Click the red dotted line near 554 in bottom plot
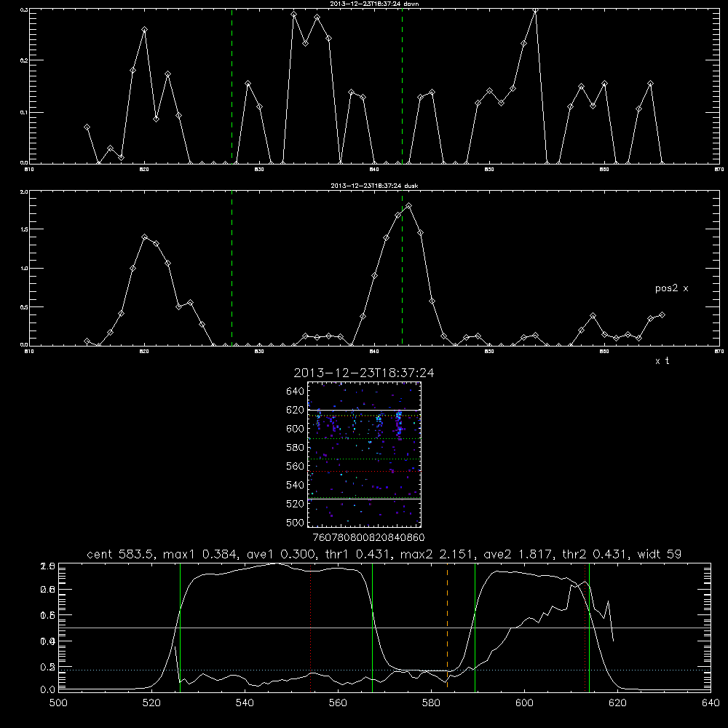 point(311,627)
